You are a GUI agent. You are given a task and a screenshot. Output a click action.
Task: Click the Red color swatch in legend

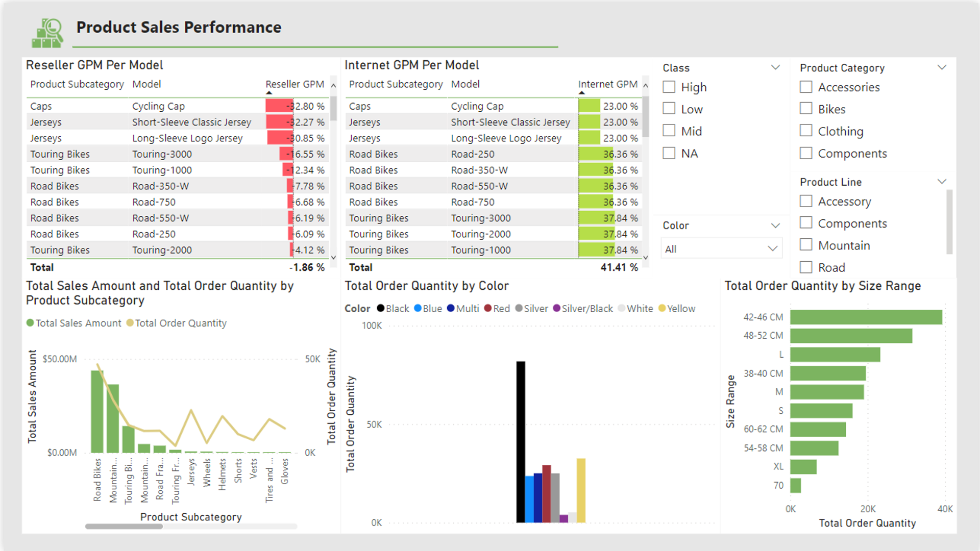488,308
